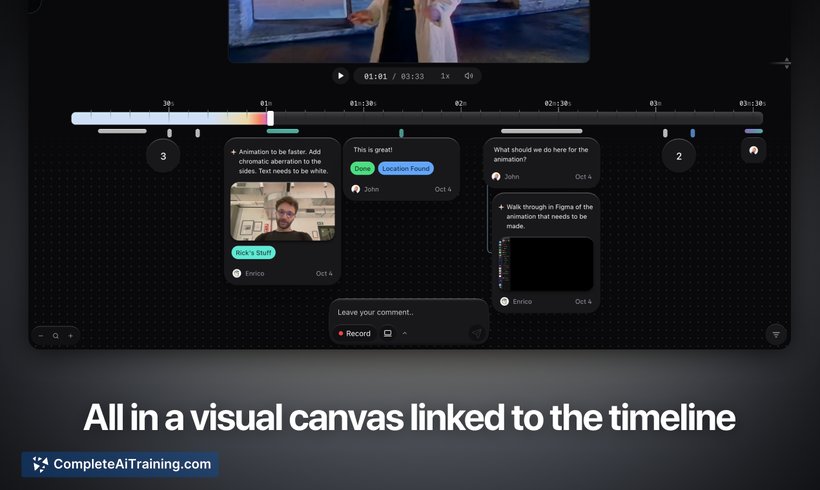The width and height of the screenshot is (820, 490).
Task: Click the 01:01 current time display
Action: pos(375,76)
